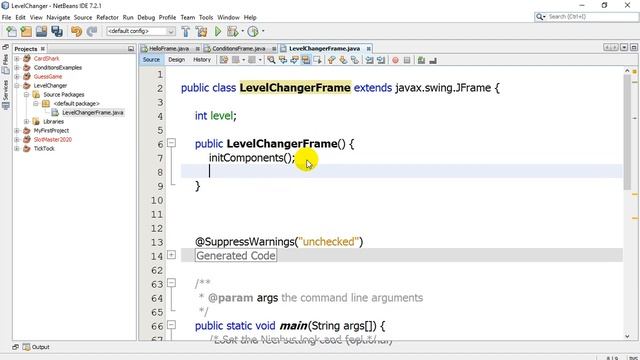Open the Debug menu
This screenshot has height=360, width=640.
[146, 18]
